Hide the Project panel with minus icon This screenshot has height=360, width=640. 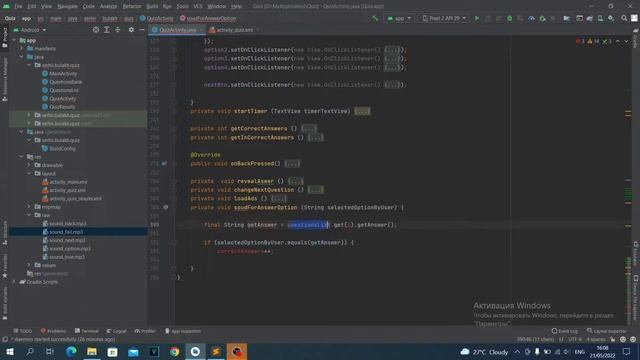pos(142,30)
